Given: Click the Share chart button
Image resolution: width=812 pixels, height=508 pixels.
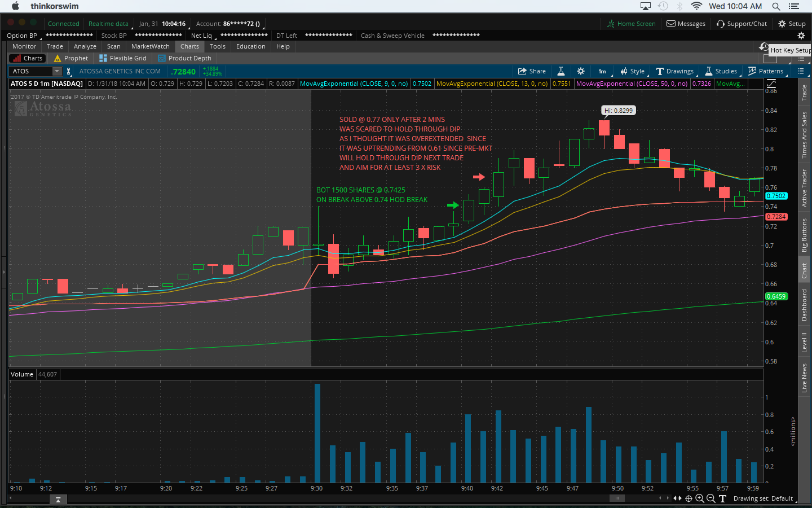Looking at the screenshot, I should click(532, 71).
